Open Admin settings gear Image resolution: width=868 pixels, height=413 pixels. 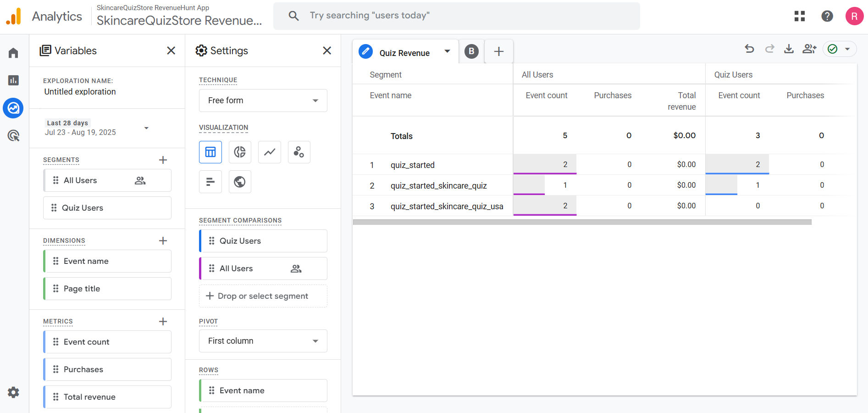(x=13, y=392)
